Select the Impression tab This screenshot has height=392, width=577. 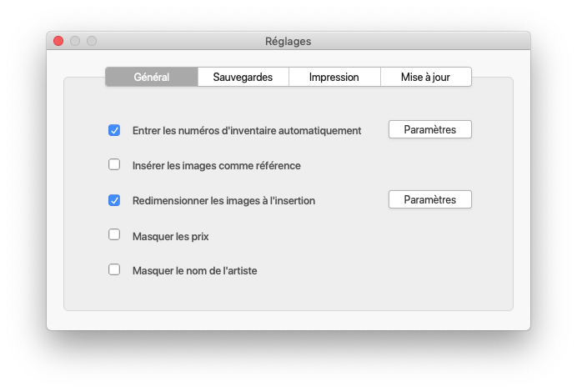tap(334, 77)
